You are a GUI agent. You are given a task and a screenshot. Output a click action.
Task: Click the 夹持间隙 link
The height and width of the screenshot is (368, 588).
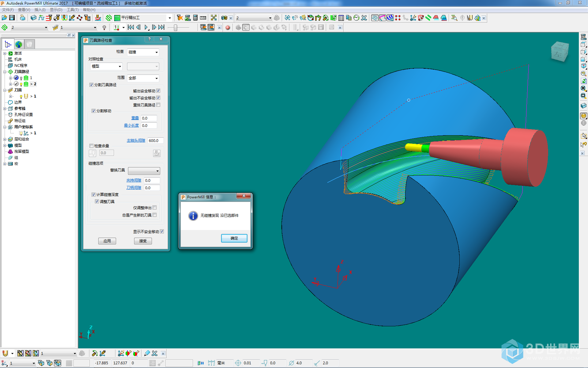[134, 180]
